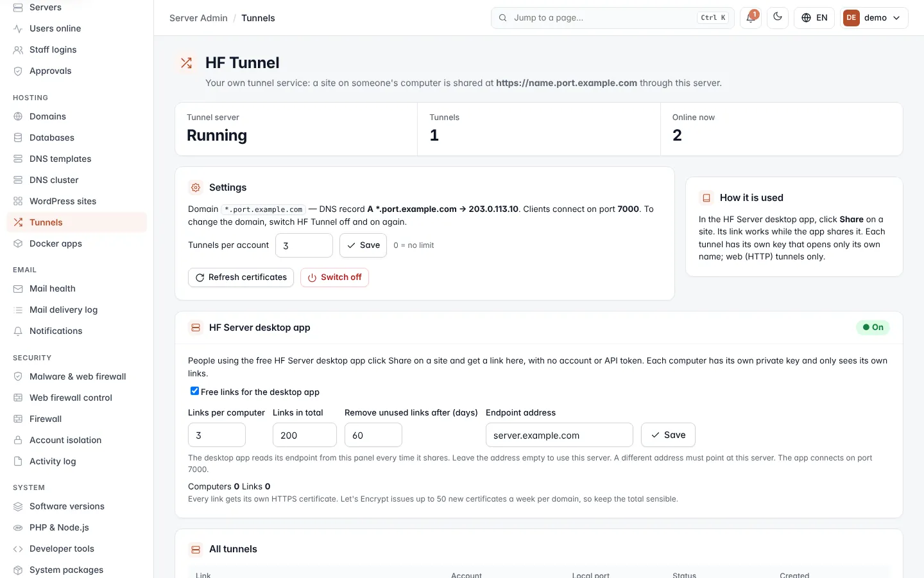The height and width of the screenshot is (578, 924).
Task: Click the HF Tunnel shuffle icon beside title
Action: 186,63
